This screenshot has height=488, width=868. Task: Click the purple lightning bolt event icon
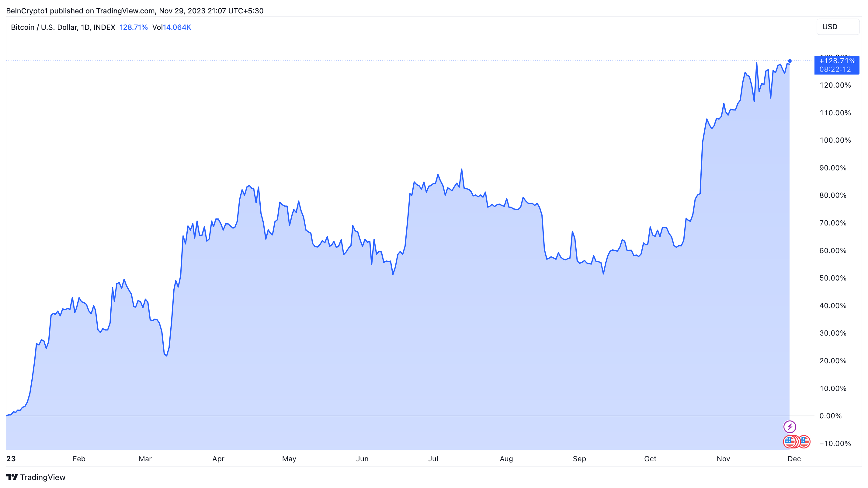pyautogui.click(x=790, y=427)
